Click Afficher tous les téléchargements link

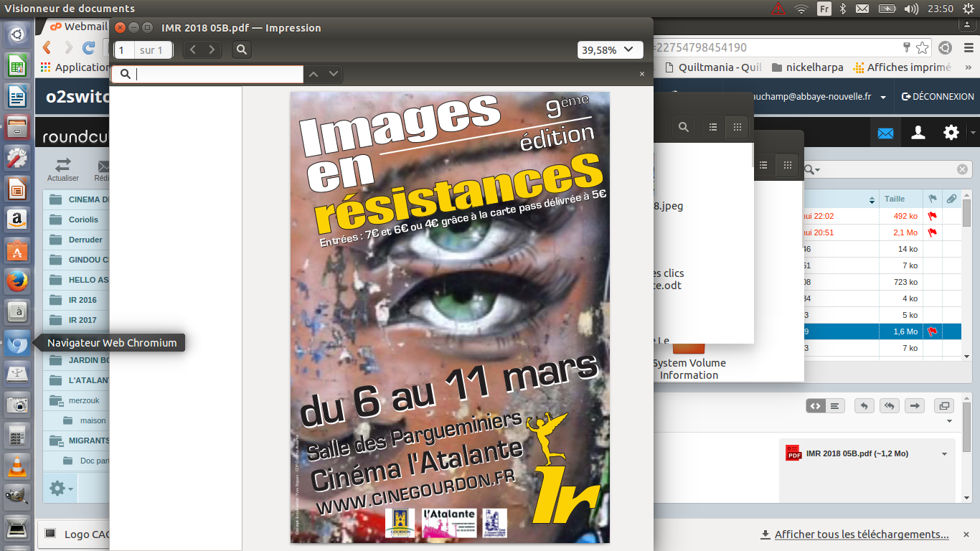861,534
